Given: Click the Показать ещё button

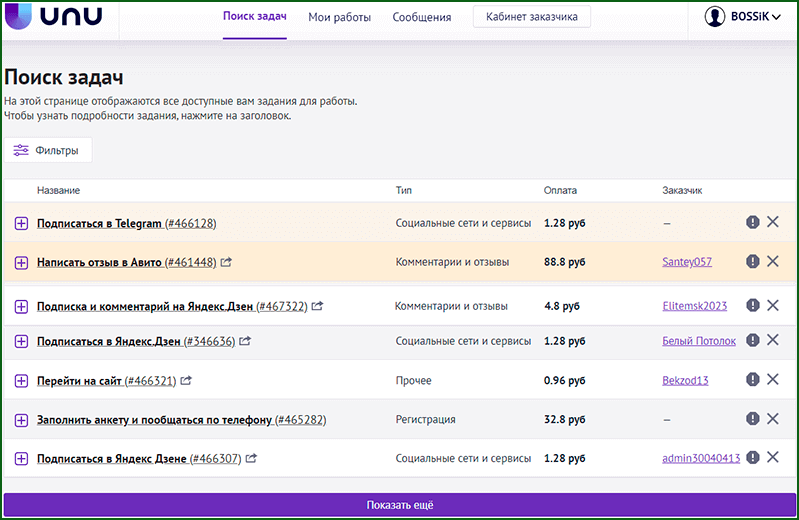Looking at the screenshot, I should 400,505.
